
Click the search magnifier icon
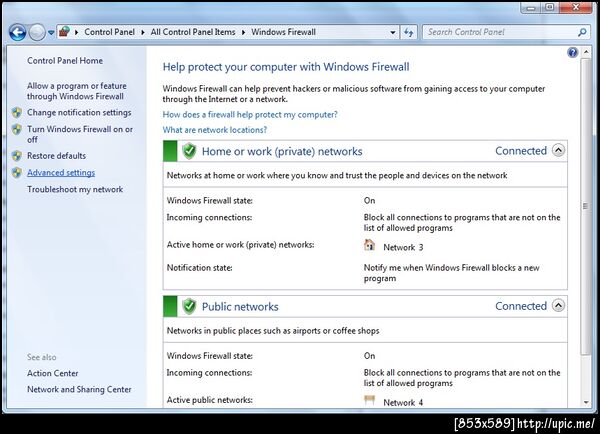pos(582,33)
